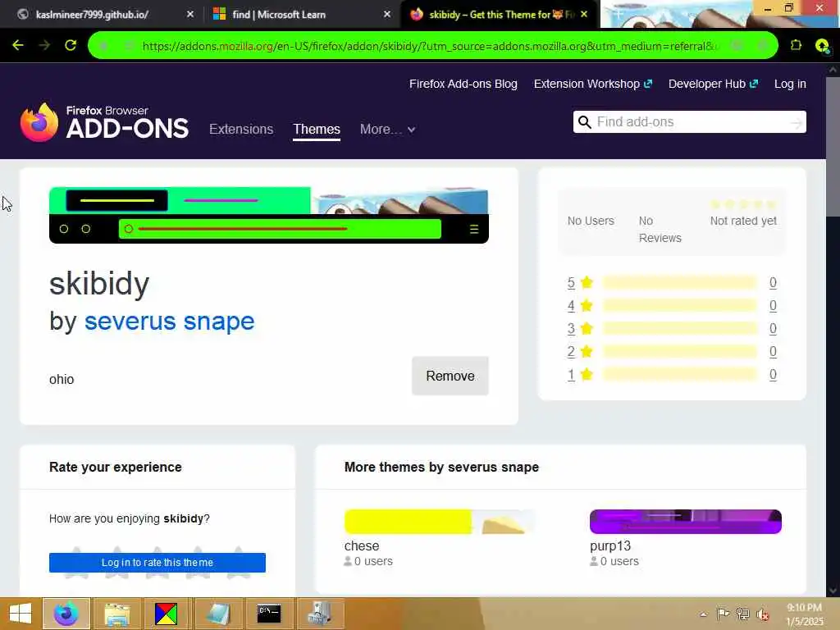Open the Extension Workshop link
The image size is (840, 630).
(x=592, y=84)
